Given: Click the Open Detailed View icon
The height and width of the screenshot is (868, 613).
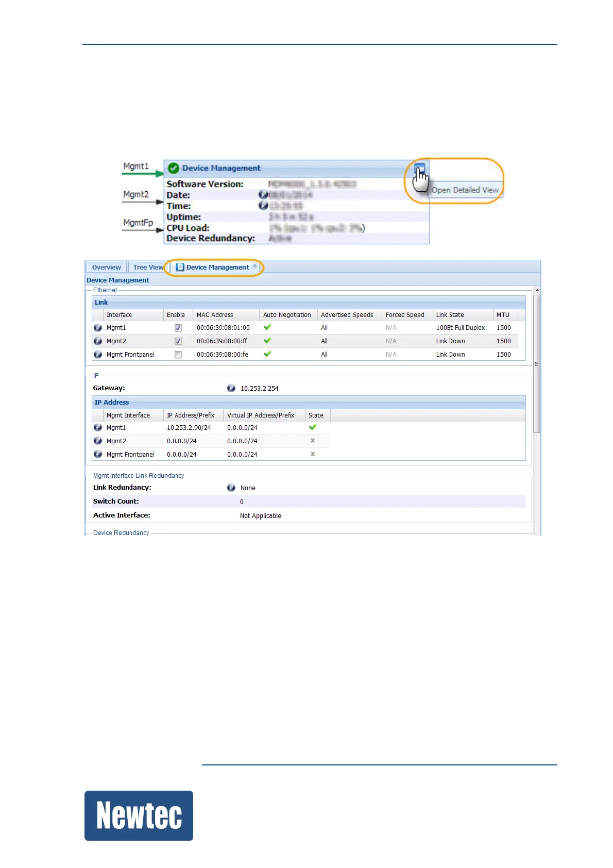Looking at the screenshot, I should coord(419,169).
